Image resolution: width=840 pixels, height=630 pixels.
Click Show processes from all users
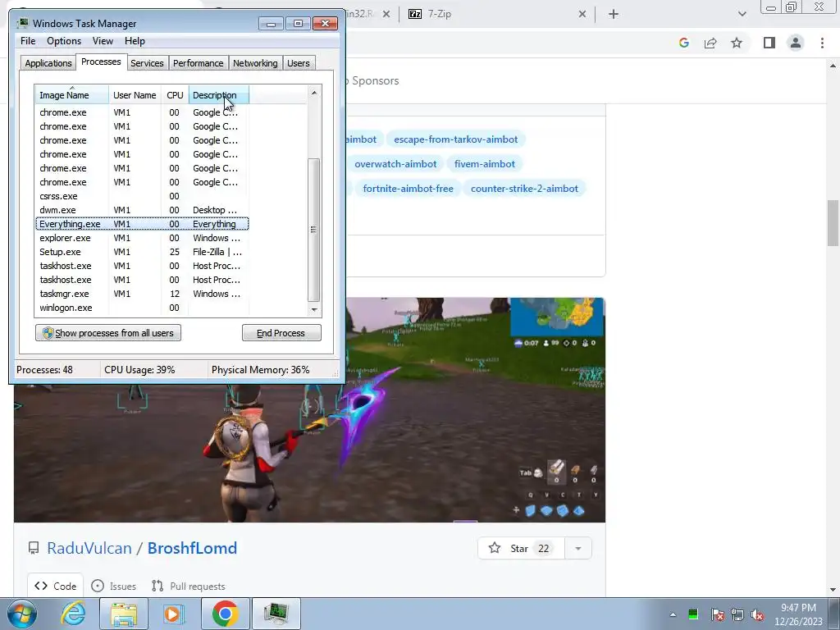tap(108, 333)
